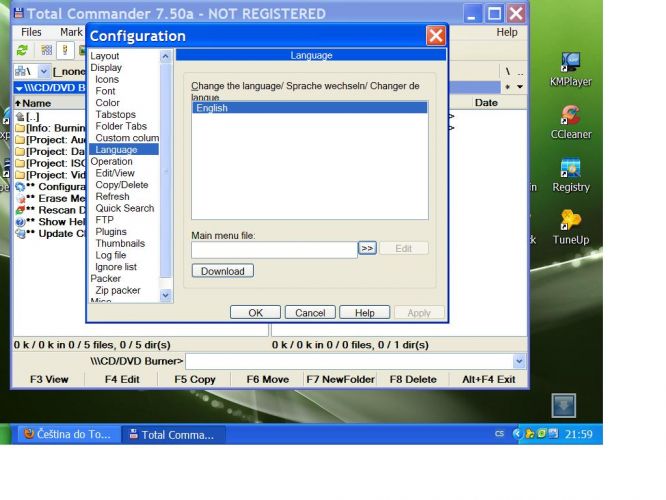
Task: Click the Rescan item's icon in list
Action: [x=20, y=210]
